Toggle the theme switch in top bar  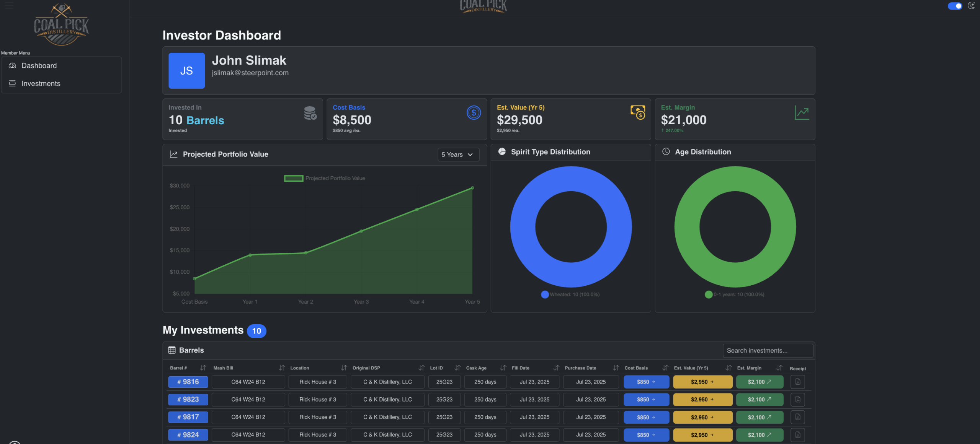tap(955, 6)
